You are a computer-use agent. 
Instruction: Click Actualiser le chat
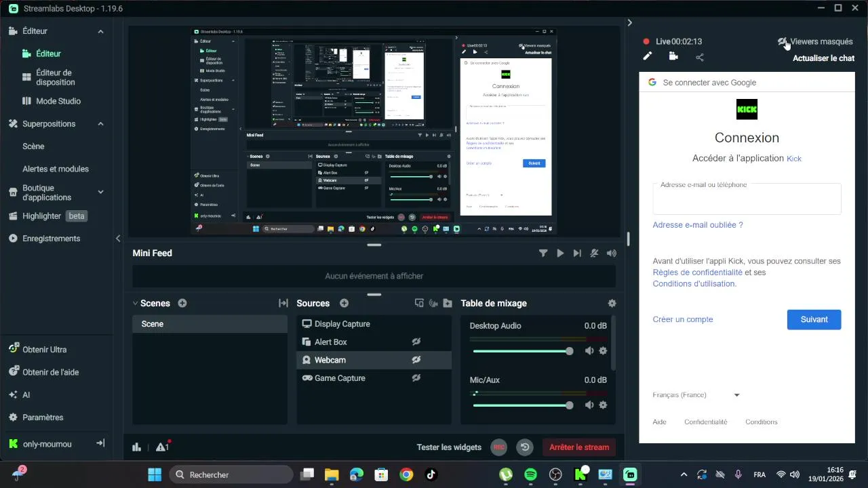pos(823,58)
